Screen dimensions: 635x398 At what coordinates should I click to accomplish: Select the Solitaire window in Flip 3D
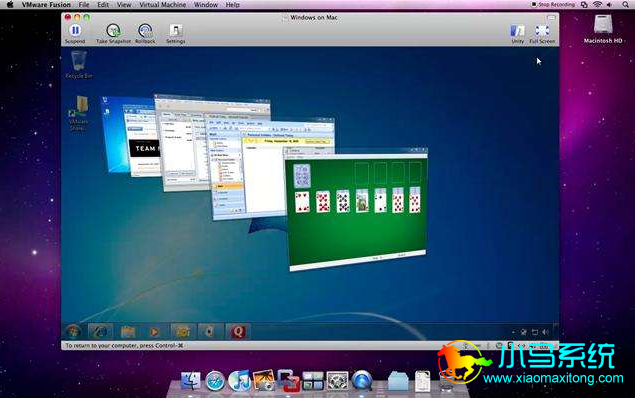356,209
